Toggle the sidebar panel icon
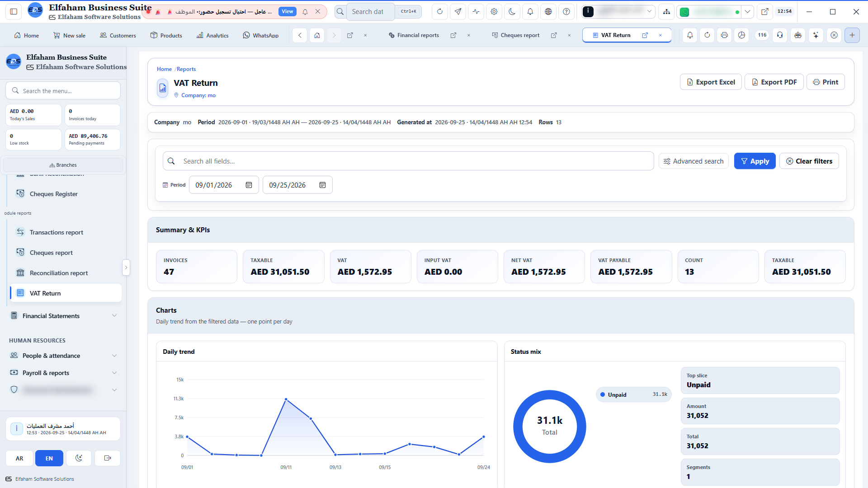 click(x=14, y=12)
